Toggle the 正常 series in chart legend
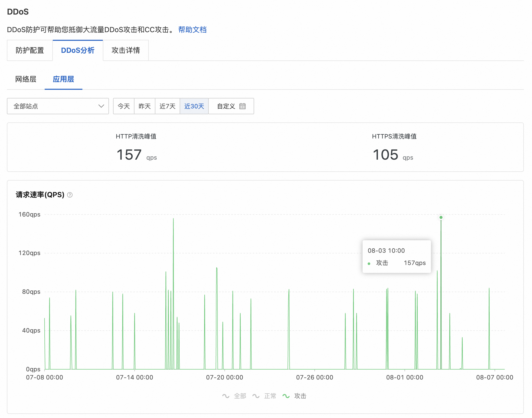The height and width of the screenshot is (418, 532). [x=264, y=396]
